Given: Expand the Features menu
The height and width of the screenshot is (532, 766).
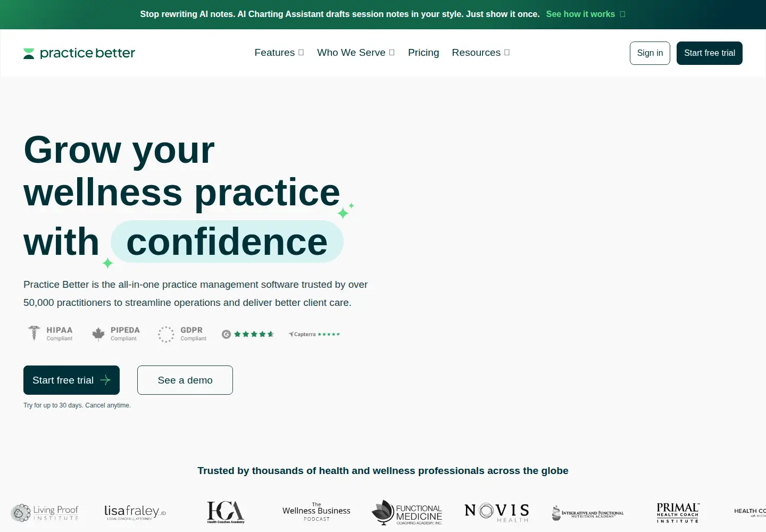Looking at the screenshot, I should [279, 53].
